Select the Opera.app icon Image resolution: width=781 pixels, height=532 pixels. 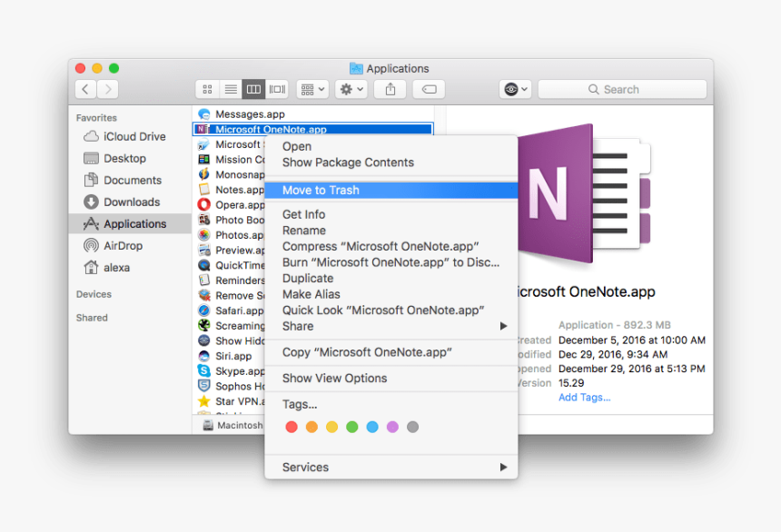[203, 205]
